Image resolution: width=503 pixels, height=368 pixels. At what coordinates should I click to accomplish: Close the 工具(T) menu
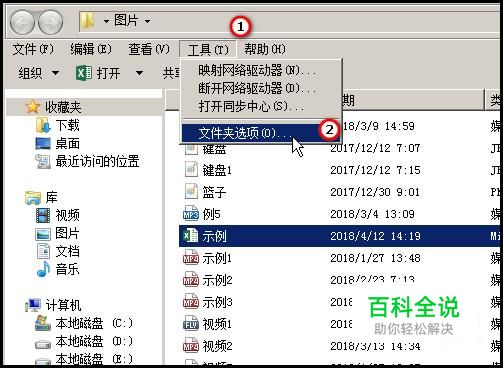(x=208, y=50)
